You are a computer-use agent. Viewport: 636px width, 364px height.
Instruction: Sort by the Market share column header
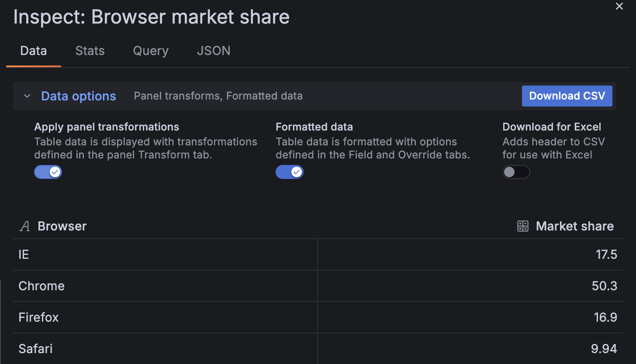tap(574, 226)
